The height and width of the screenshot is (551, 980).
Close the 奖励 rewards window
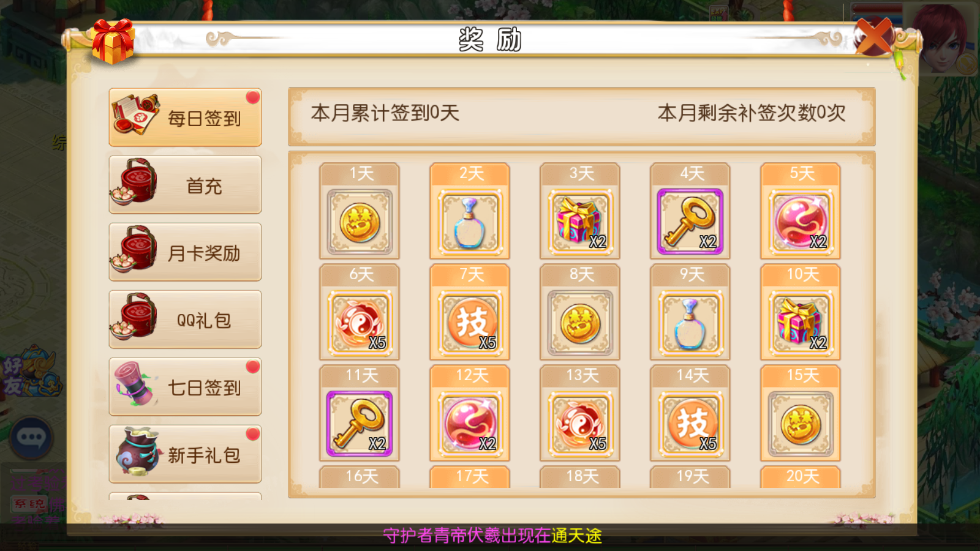coord(874,37)
